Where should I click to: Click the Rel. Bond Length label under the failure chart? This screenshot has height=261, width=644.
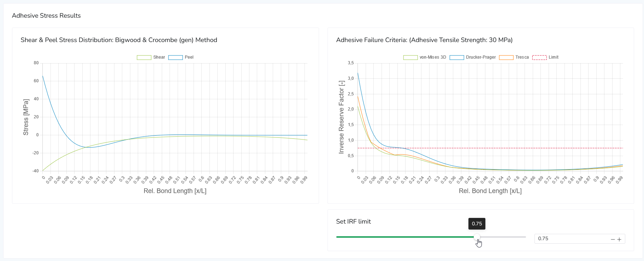coord(490,191)
